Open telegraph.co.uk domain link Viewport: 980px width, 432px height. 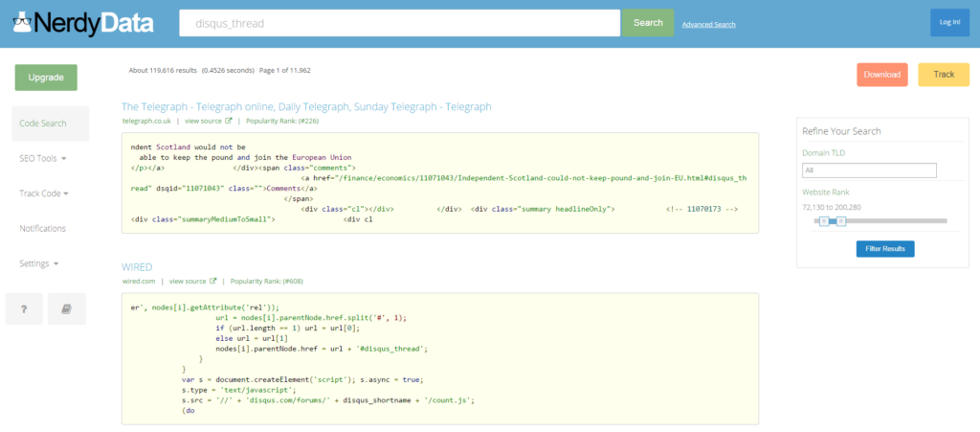point(146,121)
